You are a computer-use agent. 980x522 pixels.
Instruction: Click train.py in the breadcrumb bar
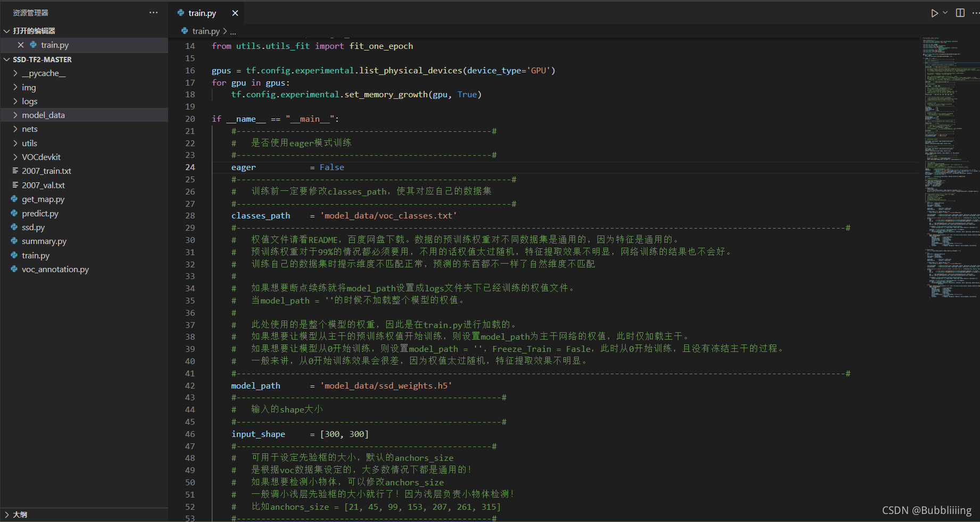pos(206,31)
